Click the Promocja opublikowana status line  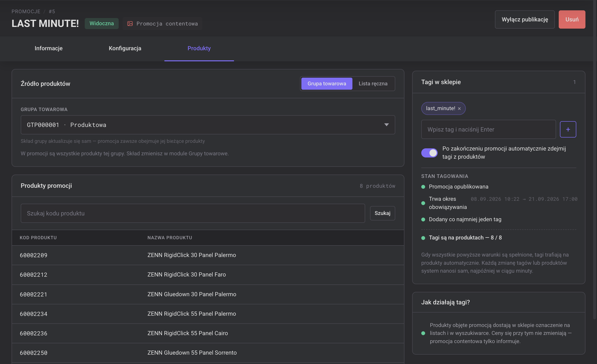click(x=458, y=187)
